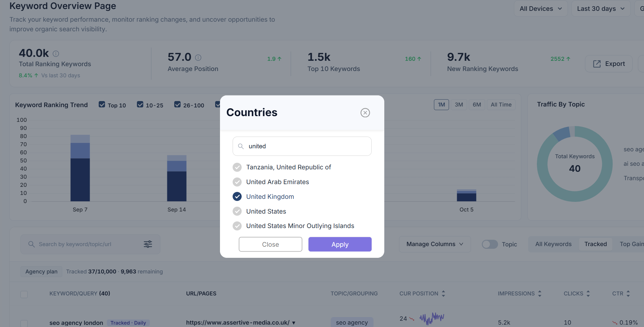Open the Last 30 days dropdown
Viewport: 644px width, 327px height.
[601, 8]
